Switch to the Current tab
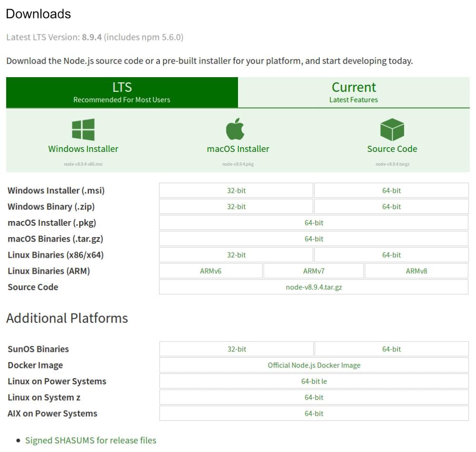This screenshot has height=452, width=476. tap(353, 92)
